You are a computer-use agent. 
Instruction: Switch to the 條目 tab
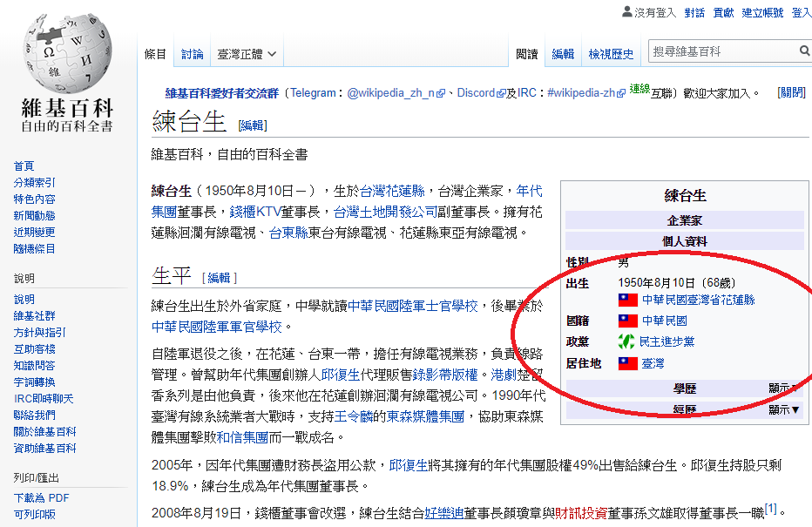tap(155, 54)
